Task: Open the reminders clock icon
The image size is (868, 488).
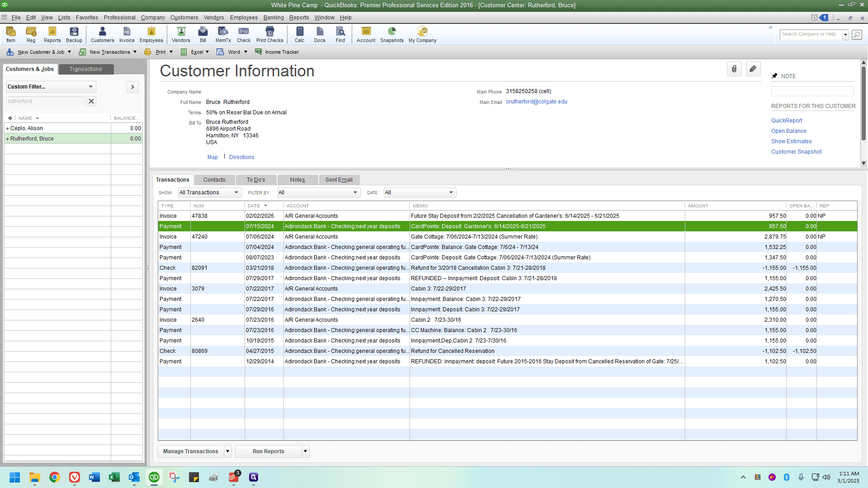Action: click(x=814, y=18)
